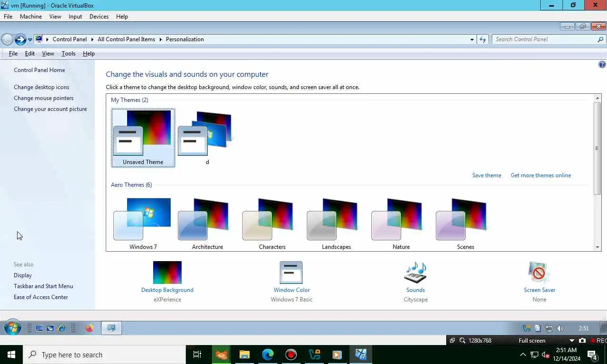Open the VirtualBox Machine menu
Viewport: 607px width, 364px height.
click(31, 16)
